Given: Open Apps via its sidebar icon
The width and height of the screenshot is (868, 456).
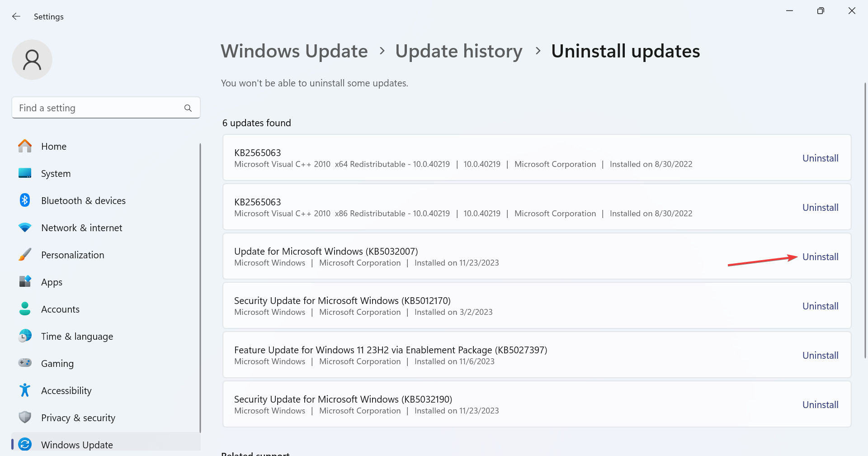Looking at the screenshot, I should [25, 281].
